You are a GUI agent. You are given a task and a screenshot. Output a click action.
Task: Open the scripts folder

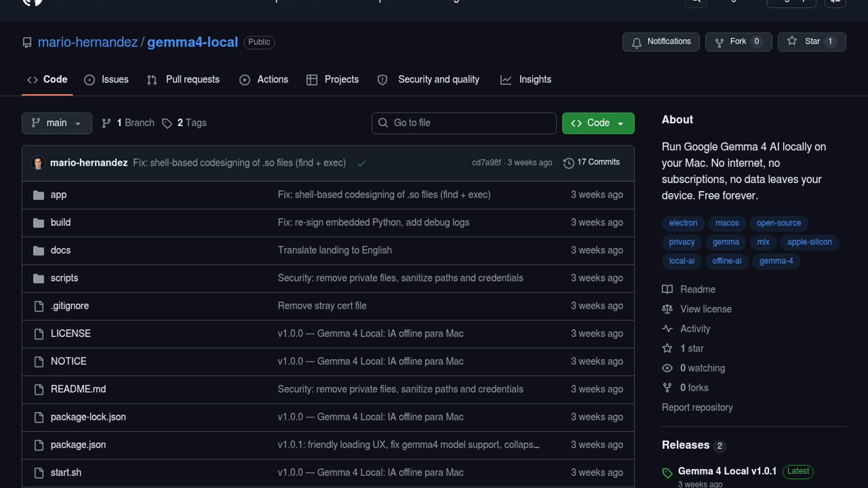pos(64,278)
